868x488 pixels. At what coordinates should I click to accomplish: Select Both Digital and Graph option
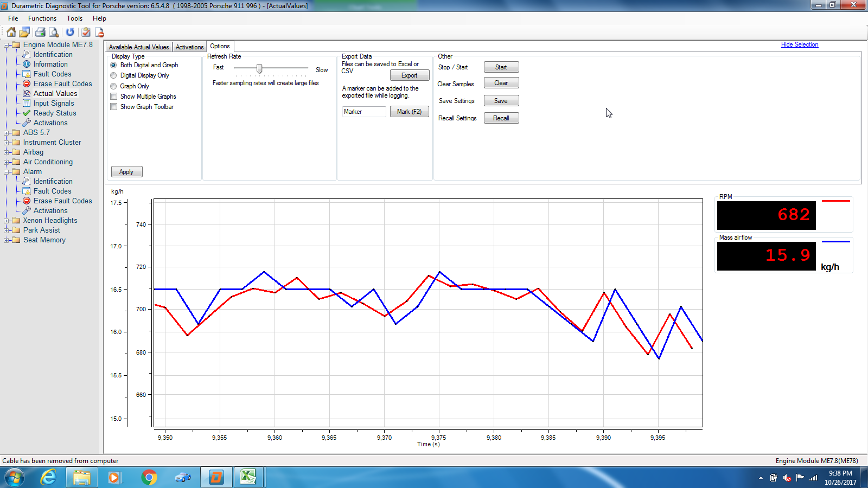click(113, 65)
